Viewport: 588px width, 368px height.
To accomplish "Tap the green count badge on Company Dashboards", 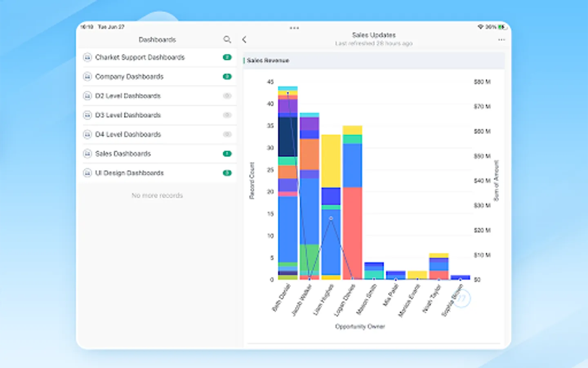I will [x=227, y=76].
